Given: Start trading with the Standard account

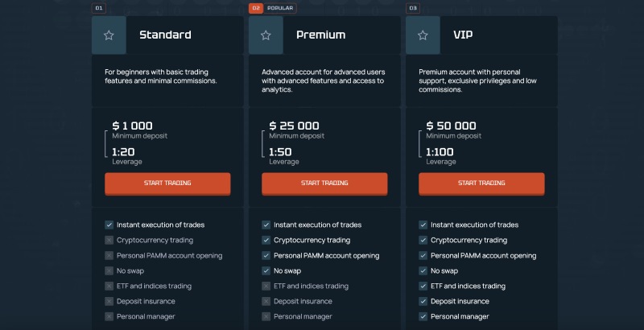Looking at the screenshot, I should point(167,184).
